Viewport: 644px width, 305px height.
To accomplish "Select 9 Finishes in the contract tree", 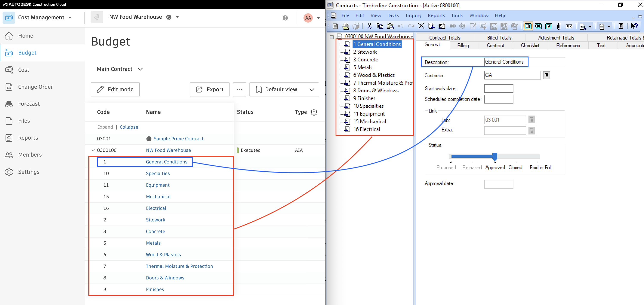I will 364,98.
